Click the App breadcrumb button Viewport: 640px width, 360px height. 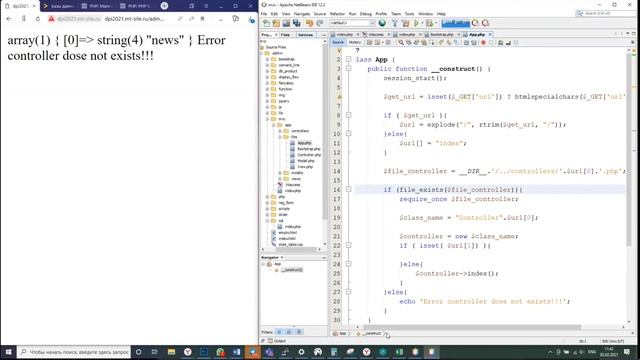tap(340, 333)
